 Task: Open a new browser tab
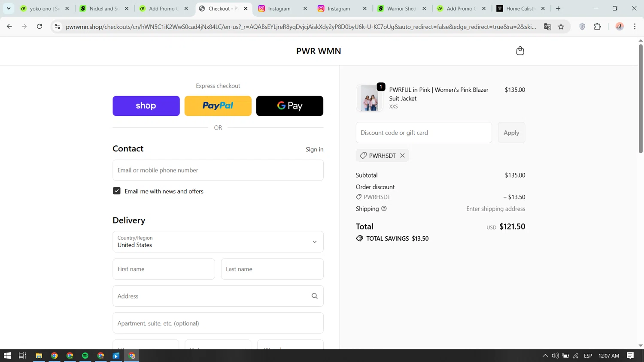558,9
